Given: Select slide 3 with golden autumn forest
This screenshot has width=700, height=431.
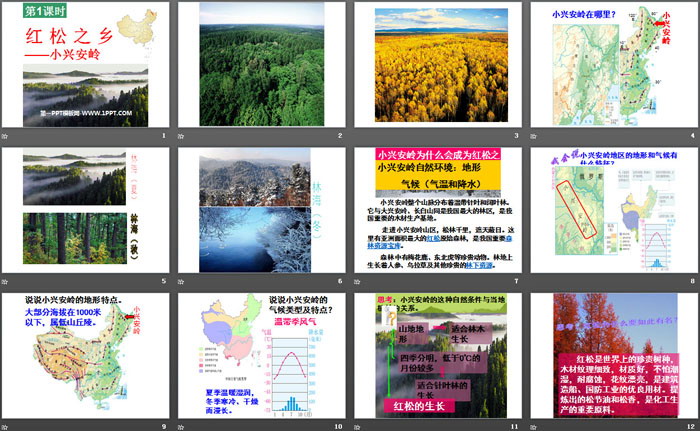Looking at the screenshot, I should (x=438, y=65).
